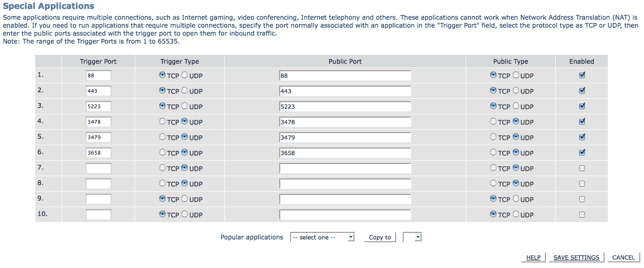
Task: Click the empty Public Port field in row 10
Action: (x=345, y=215)
